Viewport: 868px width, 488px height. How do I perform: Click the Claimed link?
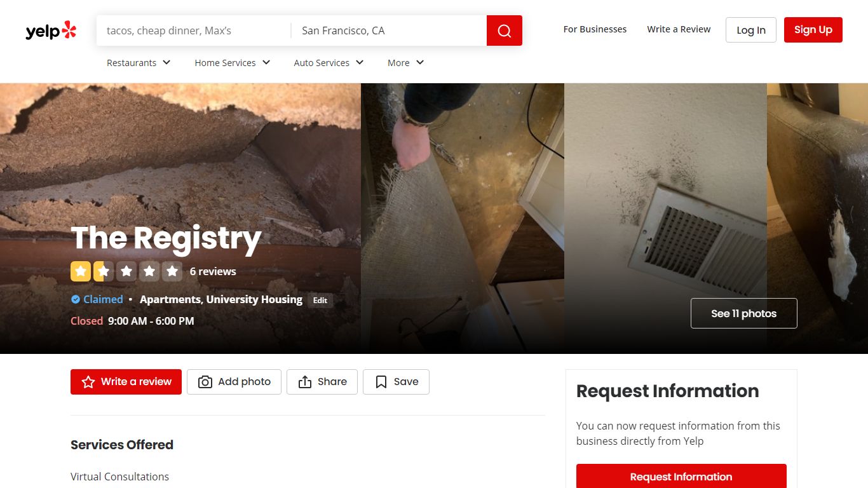pyautogui.click(x=103, y=299)
